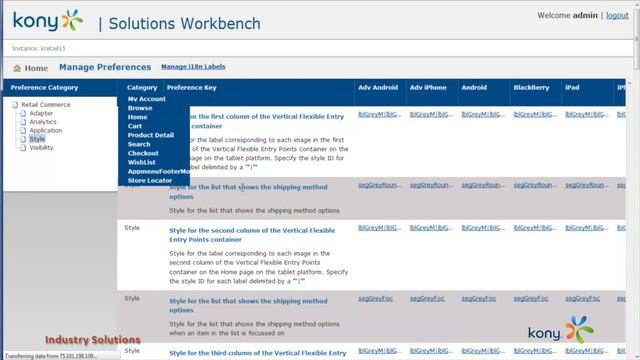Viewport: 640px width, 360px height.
Task: Click iPad column header
Action: pyautogui.click(x=572, y=87)
